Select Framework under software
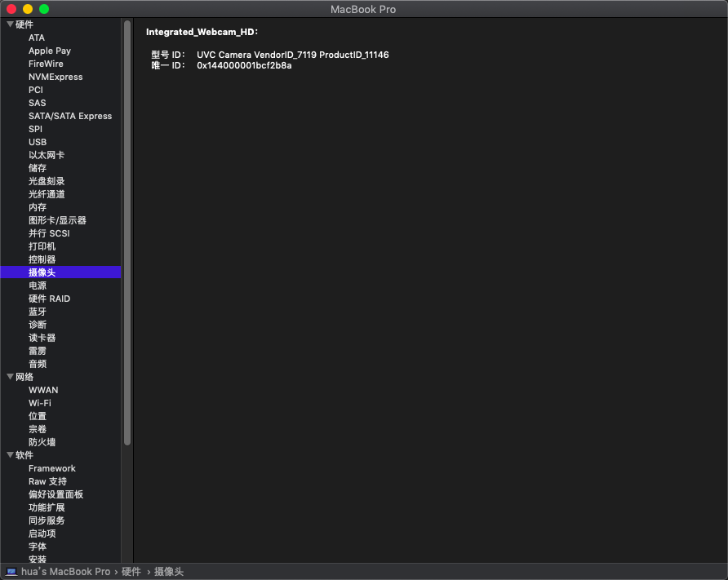This screenshot has width=728, height=580. coord(52,468)
